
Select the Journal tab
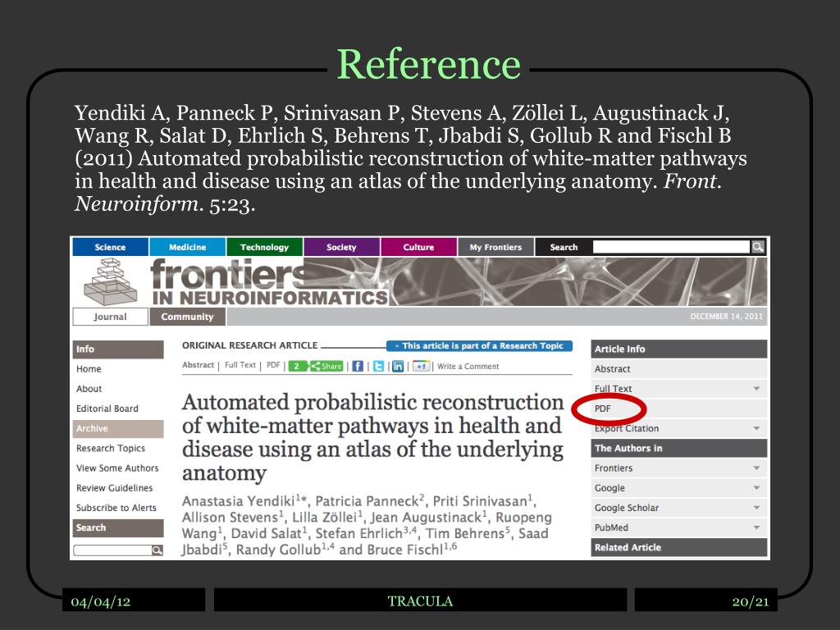111,317
